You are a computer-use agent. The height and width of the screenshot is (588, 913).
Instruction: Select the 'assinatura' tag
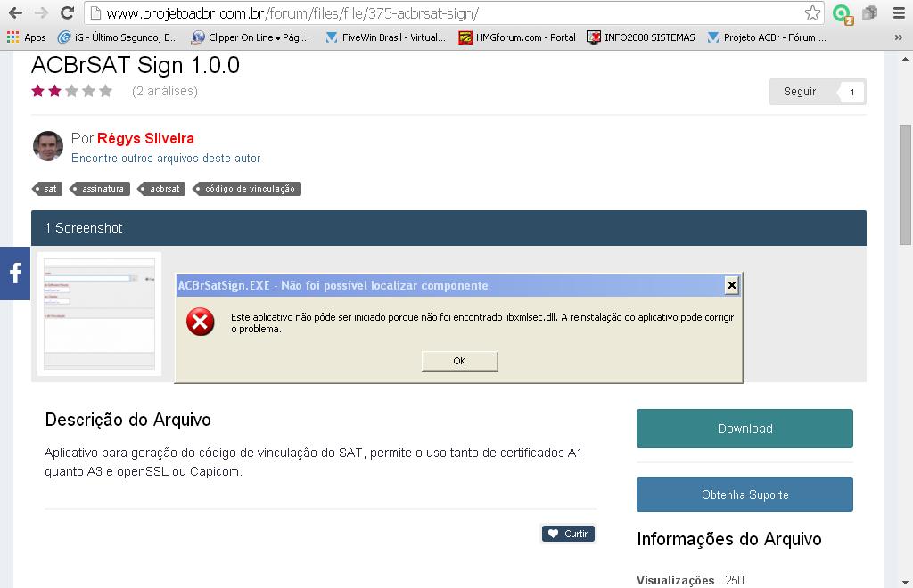pyautogui.click(x=100, y=189)
